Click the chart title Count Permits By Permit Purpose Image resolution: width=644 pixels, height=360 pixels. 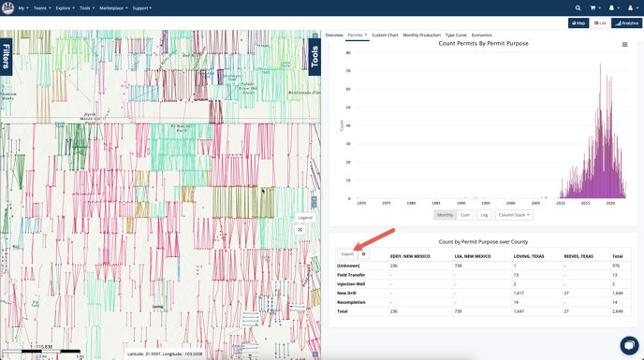483,44
